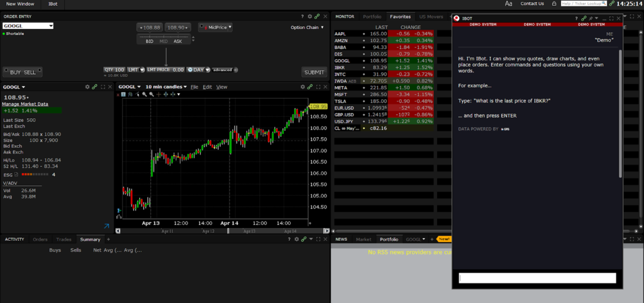Click candlestick bars icon in chart toolbar
Screen dimensions: 644x303
130,94
